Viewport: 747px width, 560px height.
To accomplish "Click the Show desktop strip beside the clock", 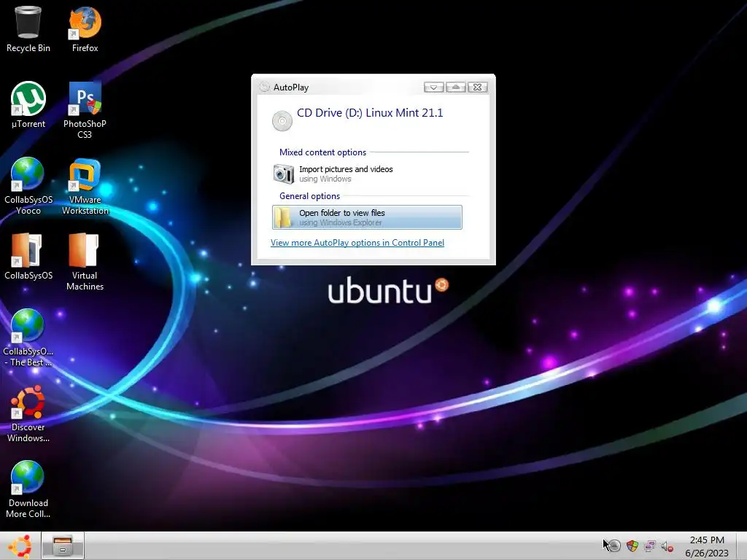I will pyautogui.click(x=741, y=545).
